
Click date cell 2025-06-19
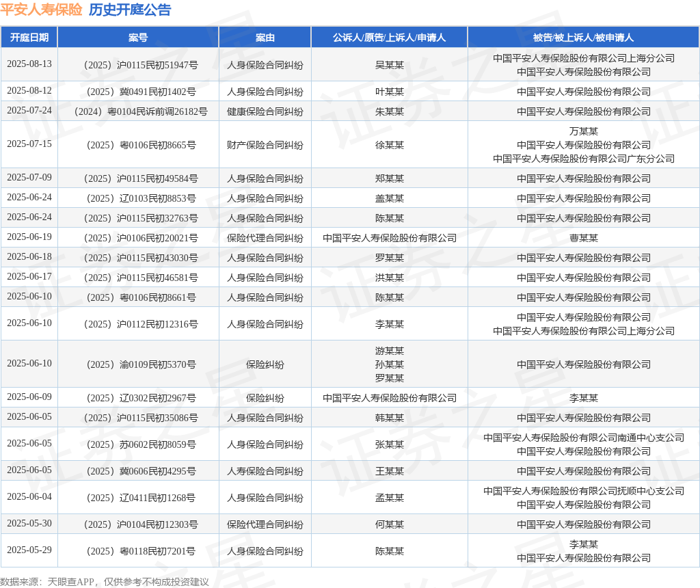coord(29,237)
